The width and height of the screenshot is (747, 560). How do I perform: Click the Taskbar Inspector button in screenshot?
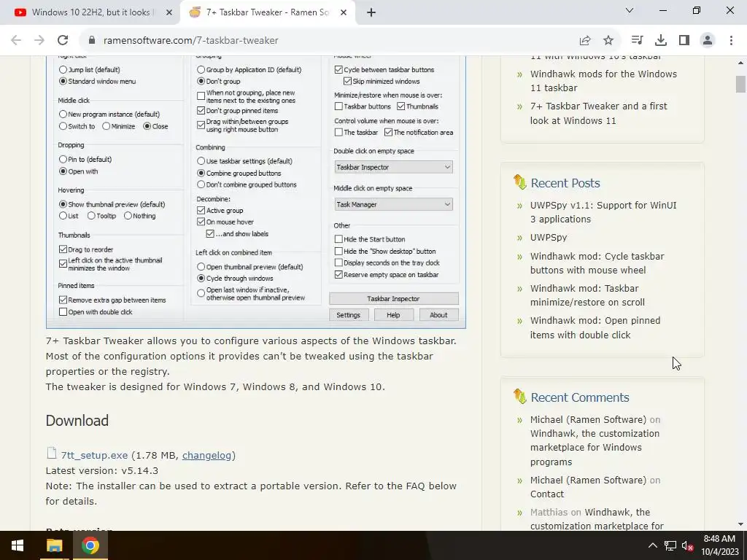click(x=393, y=298)
